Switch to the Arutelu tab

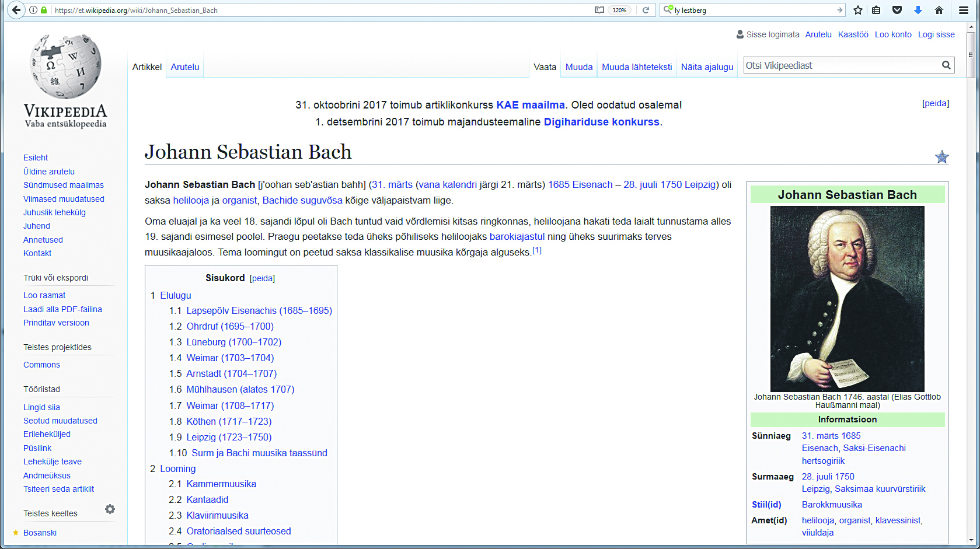(185, 67)
